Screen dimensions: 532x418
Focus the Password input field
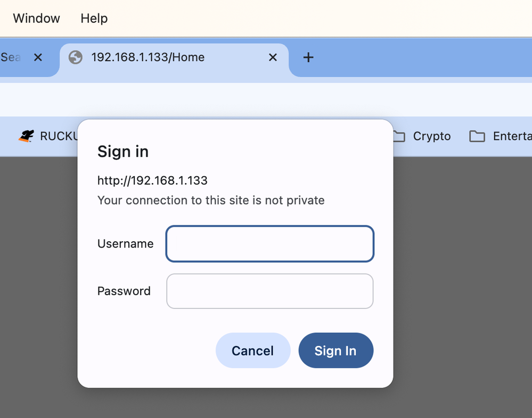tap(270, 291)
